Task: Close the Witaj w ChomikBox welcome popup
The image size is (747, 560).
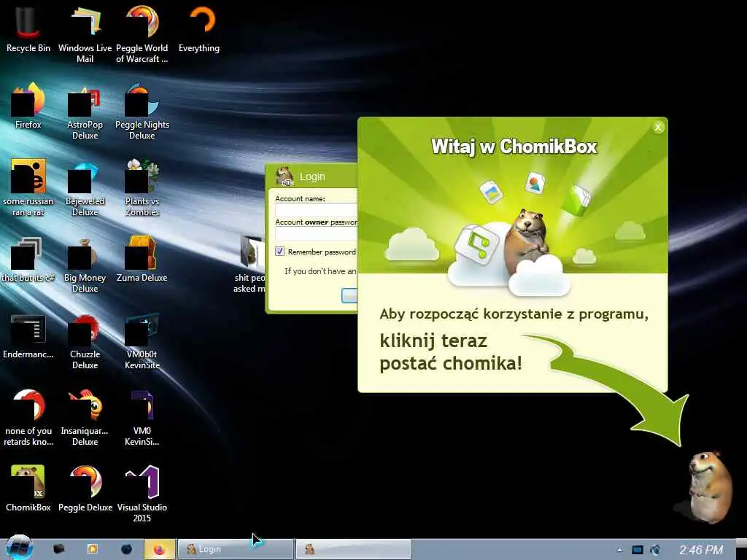Action: (658, 127)
